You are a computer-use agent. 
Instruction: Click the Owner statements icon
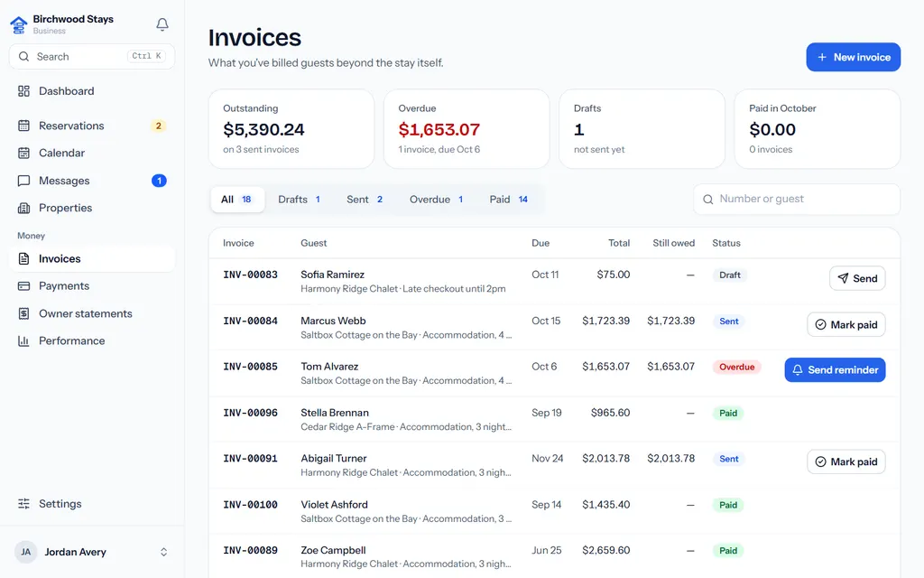23,313
